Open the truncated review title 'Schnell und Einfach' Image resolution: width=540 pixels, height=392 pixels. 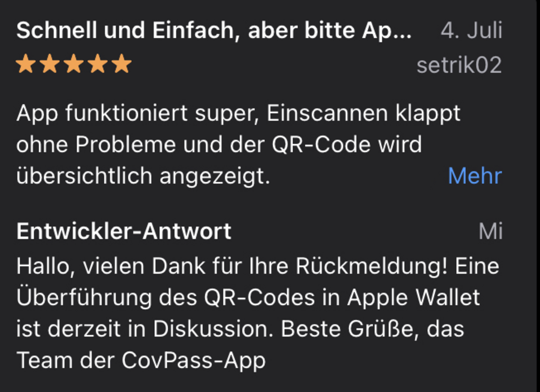(x=214, y=30)
